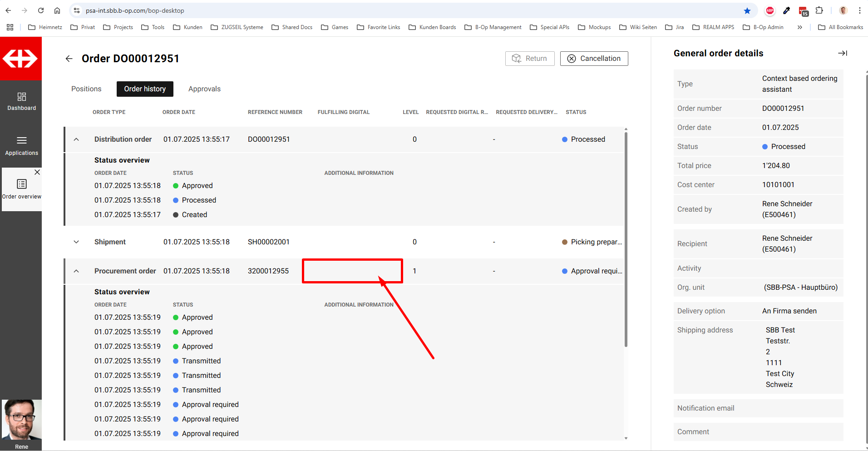The width and height of the screenshot is (868, 451).
Task: Open the Applications menu in sidebar
Action: coord(21,145)
